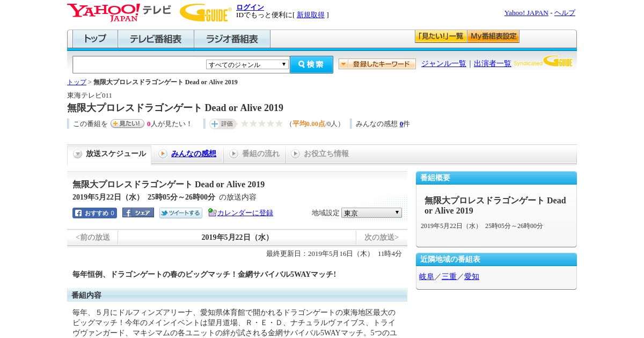Switch to the テレビ番組表 tab
The image size is (644, 338).
(x=156, y=39)
